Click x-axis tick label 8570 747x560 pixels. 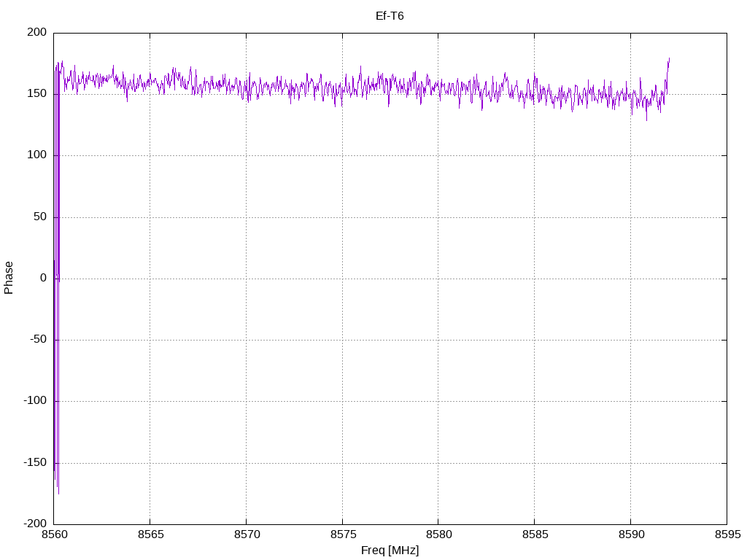click(x=247, y=534)
